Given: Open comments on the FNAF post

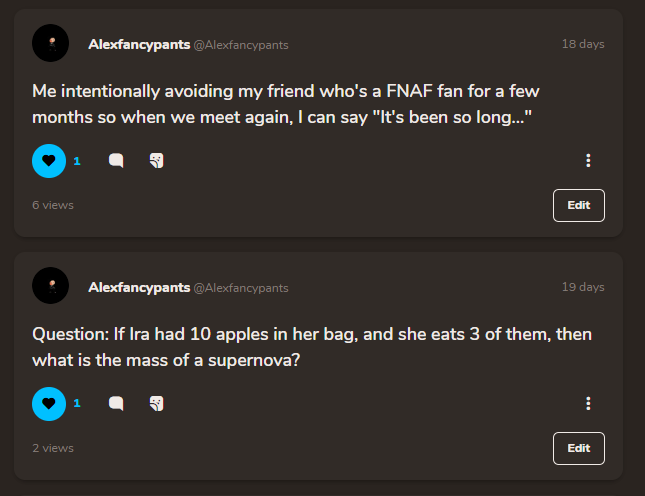Looking at the screenshot, I should click(116, 160).
